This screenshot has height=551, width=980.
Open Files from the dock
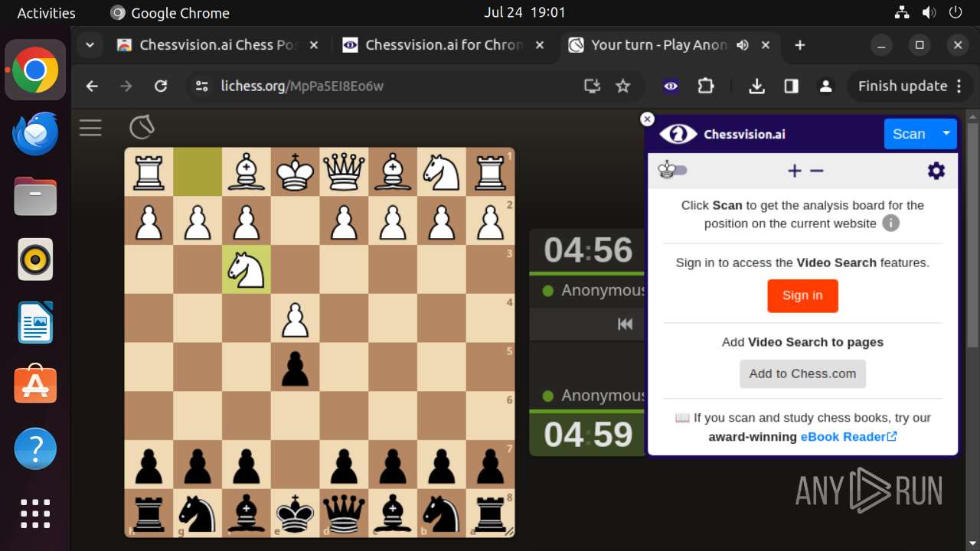click(x=35, y=197)
